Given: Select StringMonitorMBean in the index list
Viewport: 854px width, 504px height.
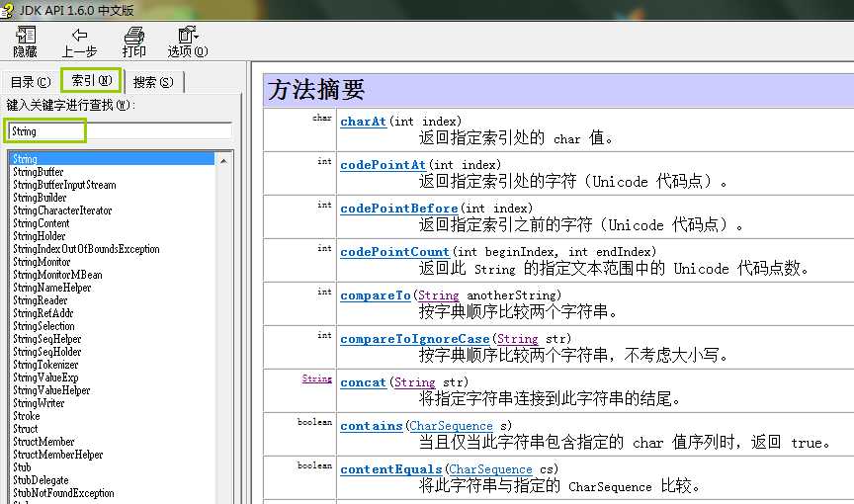Looking at the screenshot, I should [57, 275].
